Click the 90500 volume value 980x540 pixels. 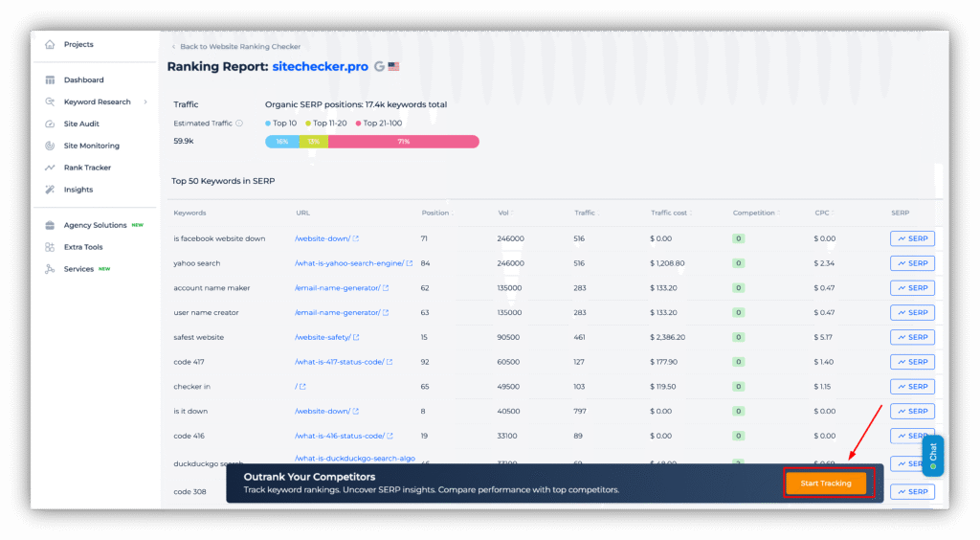point(508,337)
